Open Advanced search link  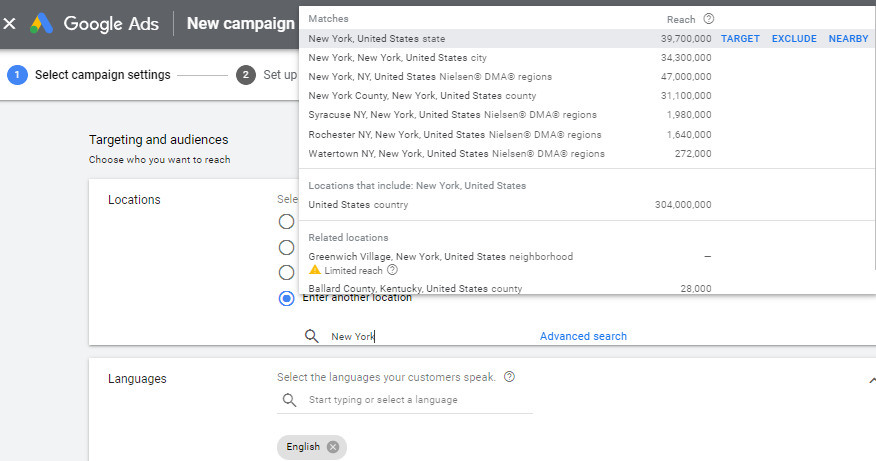point(583,337)
